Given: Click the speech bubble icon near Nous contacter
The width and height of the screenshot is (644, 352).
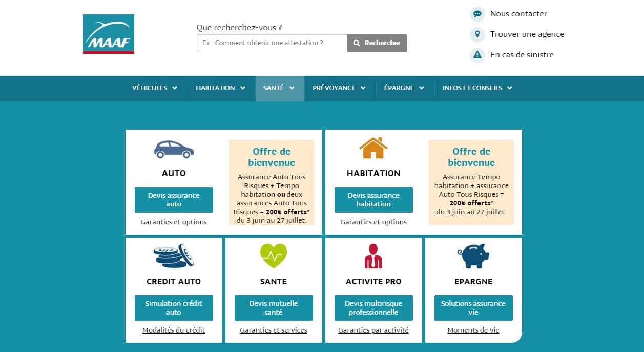Looking at the screenshot, I should tap(477, 14).
